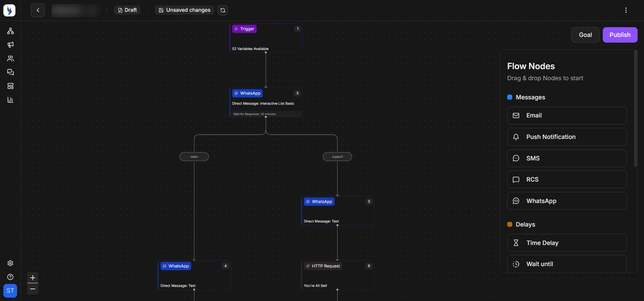
Task: Click the sales branch label
Action: pyautogui.click(x=194, y=157)
